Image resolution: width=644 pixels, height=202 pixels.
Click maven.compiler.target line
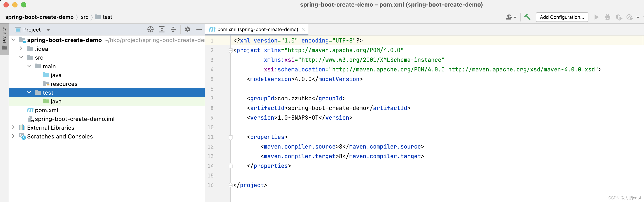pyautogui.click(x=342, y=156)
